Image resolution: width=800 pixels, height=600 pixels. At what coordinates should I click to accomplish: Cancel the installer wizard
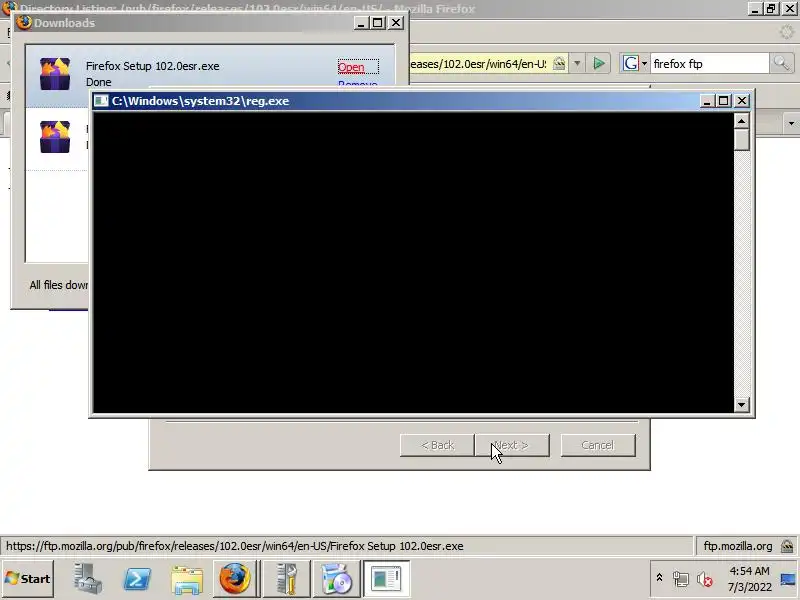coord(598,445)
